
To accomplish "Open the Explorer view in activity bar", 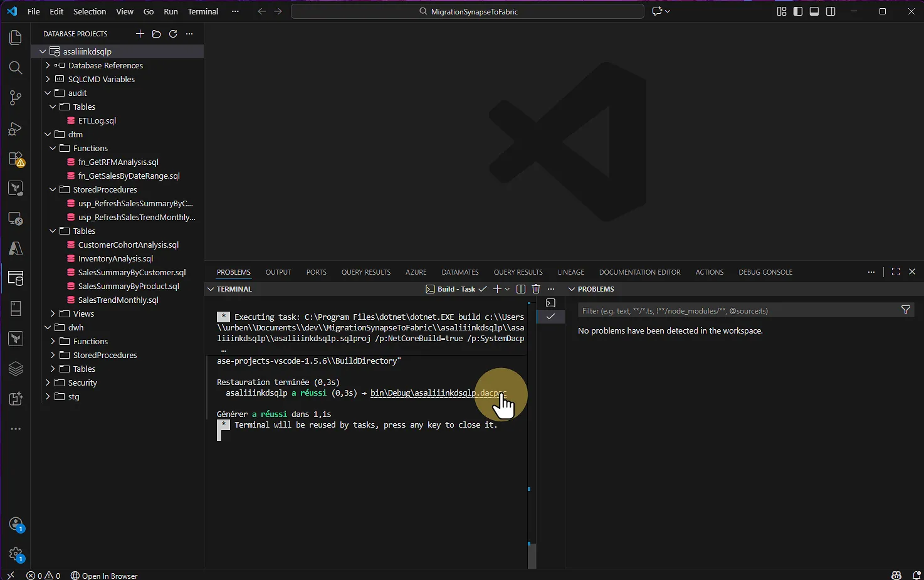I will pos(16,38).
